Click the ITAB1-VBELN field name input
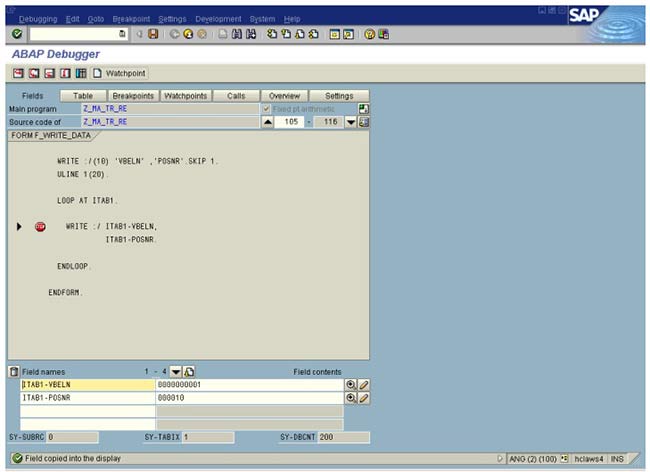This screenshot has width=650, height=472. pyautogui.click(x=87, y=384)
